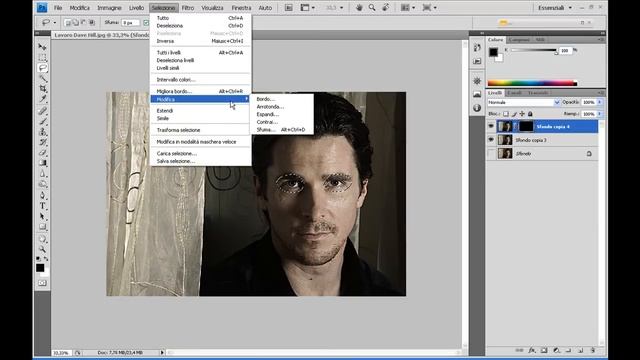Image resolution: width=640 pixels, height=360 pixels.
Task: Select the Shape tool in the toolbox
Action: tap(42, 227)
